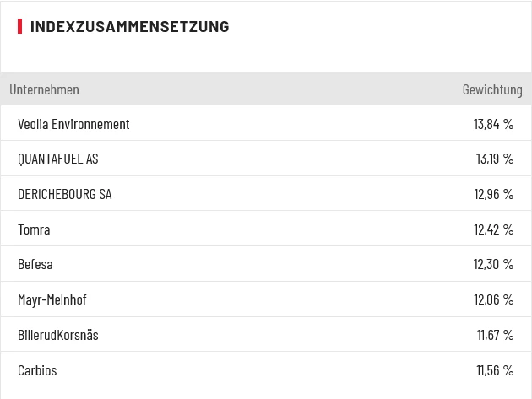Screen dimensions: 532x399
Task: Click Tomra's 12,42 % weighting
Action: coord(493,229)
